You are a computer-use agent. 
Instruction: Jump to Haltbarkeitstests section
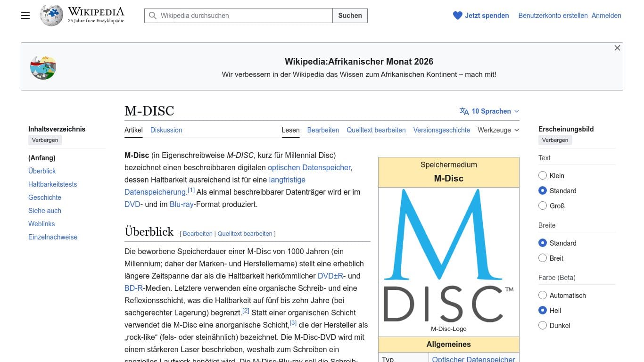pyautogui.click(x=52, y=184)
